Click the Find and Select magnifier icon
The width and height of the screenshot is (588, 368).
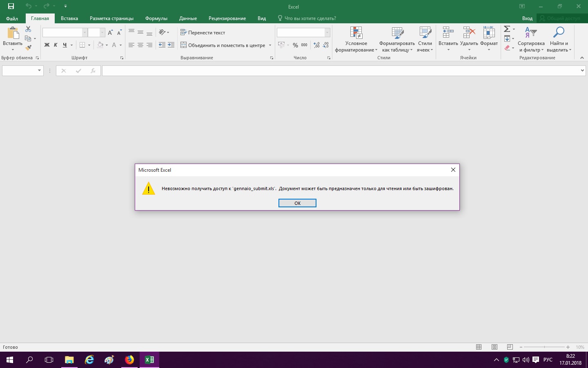(559, 33)
